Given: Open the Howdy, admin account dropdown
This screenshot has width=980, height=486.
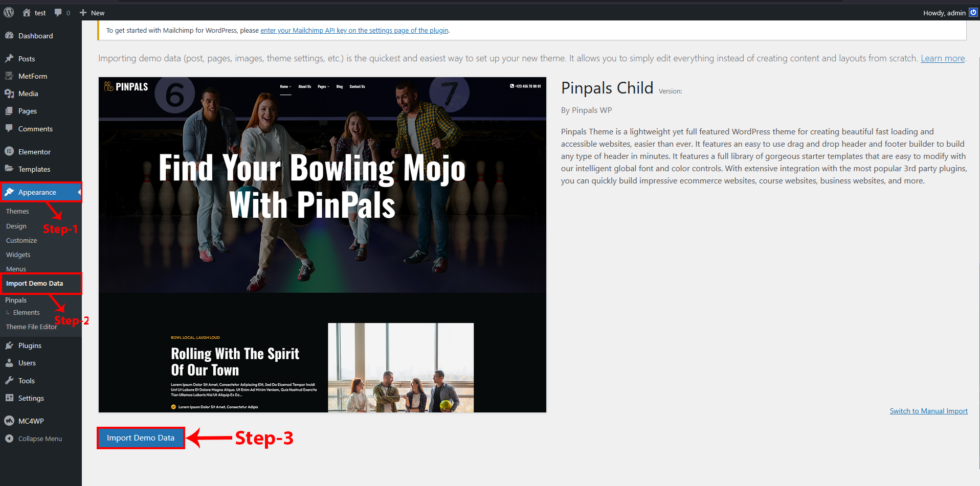Looking at the screenshot, I should pyautogui.click(x=944, y=13).
